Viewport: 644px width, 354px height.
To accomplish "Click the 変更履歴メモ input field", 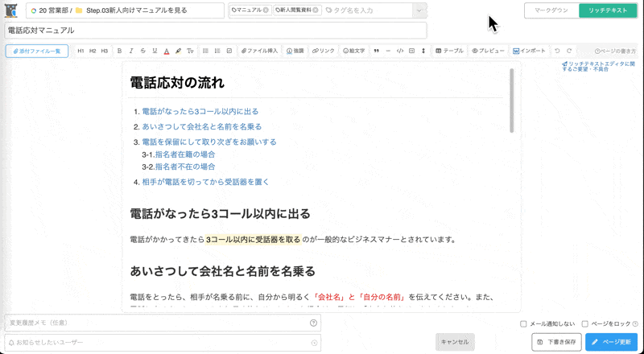I will [157, 323].
